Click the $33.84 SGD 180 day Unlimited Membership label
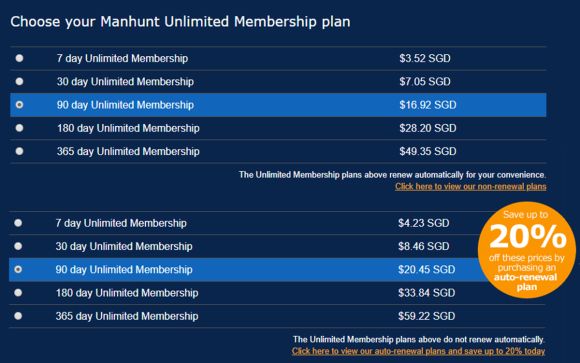Viewport: 580px width, 363px height. pyautogui.click(x=127, y=293)
